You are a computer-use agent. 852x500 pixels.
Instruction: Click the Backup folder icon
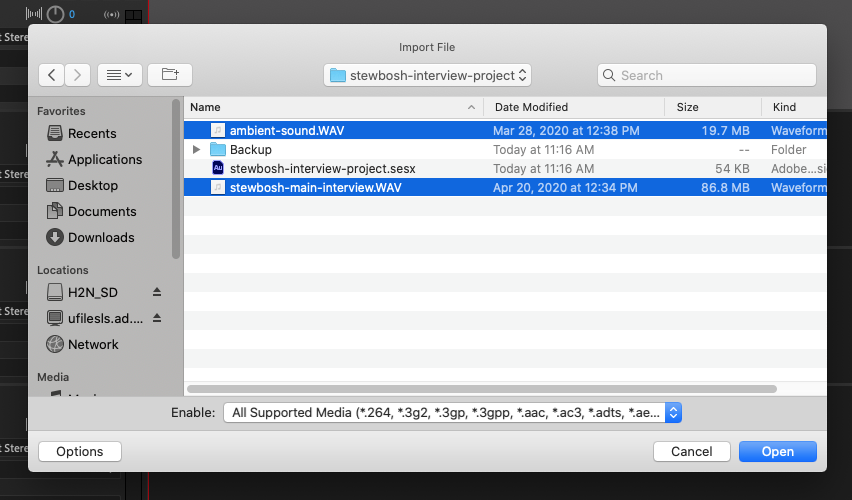(x=218, y=149)
